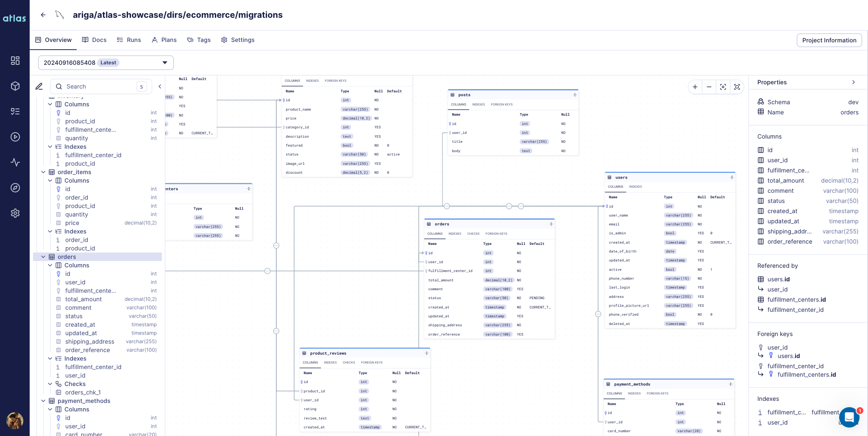
Task: Open FOREIGN KEYS tab on orders table
Action: [x=496, y=233]
